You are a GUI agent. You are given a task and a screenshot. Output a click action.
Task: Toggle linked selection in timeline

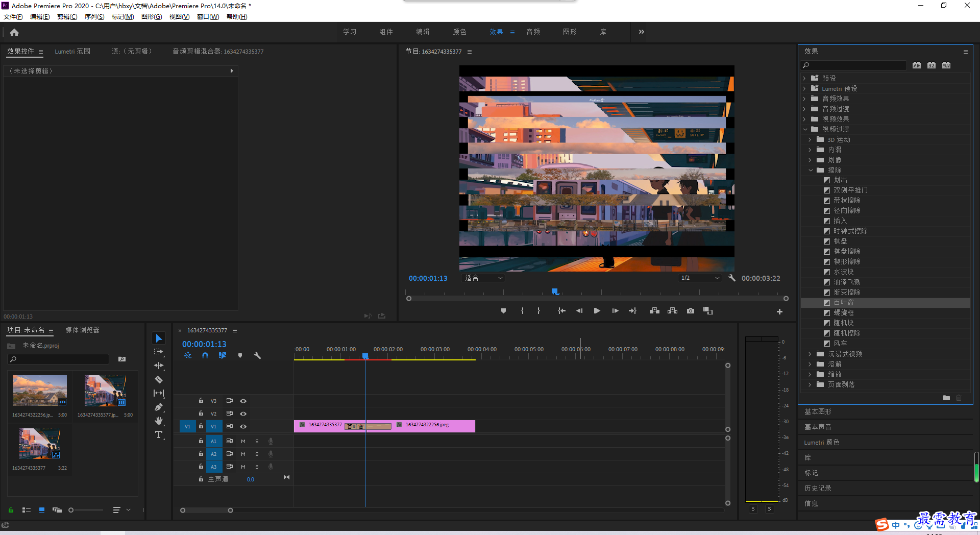click(222, 355)
